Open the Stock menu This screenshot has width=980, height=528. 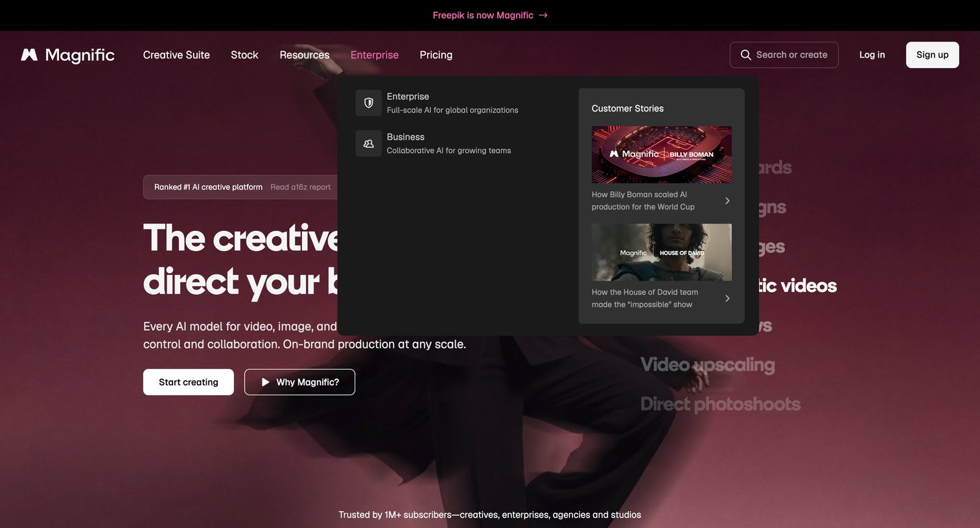point(244,55)
